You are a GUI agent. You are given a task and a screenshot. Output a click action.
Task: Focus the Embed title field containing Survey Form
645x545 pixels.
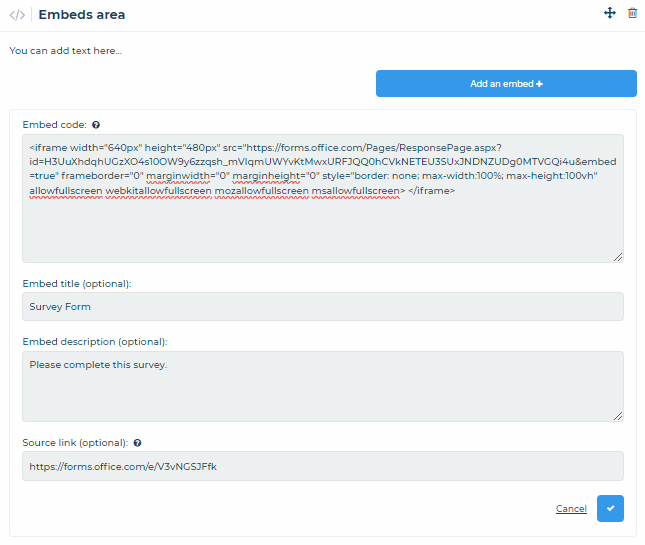[x=323, y=306]
